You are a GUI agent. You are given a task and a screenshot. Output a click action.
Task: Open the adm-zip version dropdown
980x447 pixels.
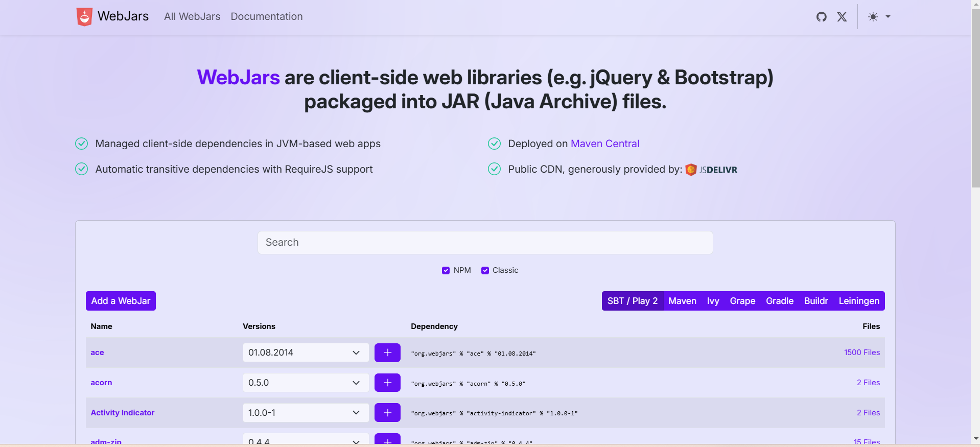pyautogui.click(x=306, y=440)
